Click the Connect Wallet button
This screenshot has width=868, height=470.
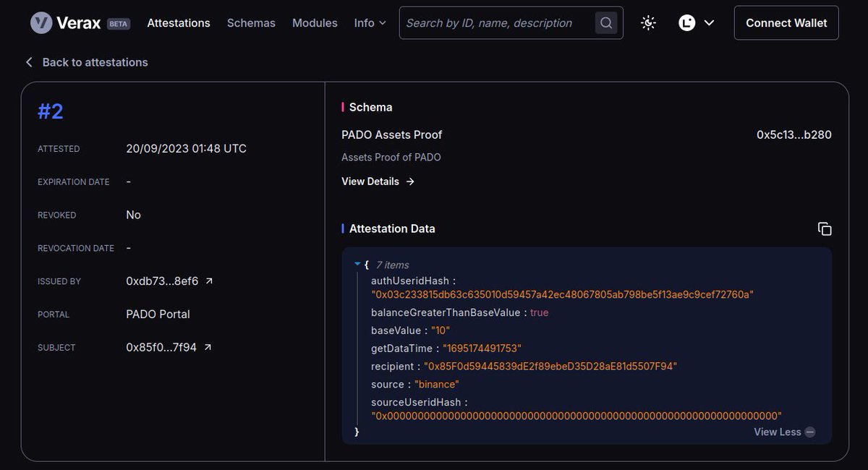tap(786, 23)
